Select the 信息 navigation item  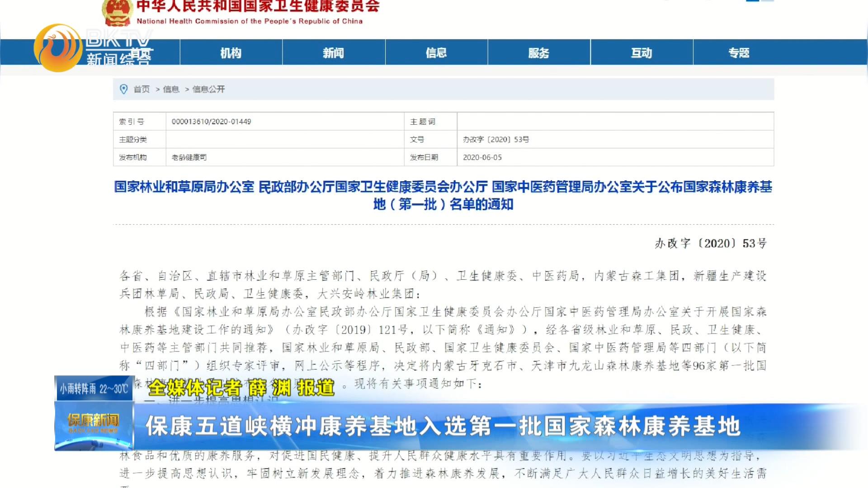coord(436,53)
